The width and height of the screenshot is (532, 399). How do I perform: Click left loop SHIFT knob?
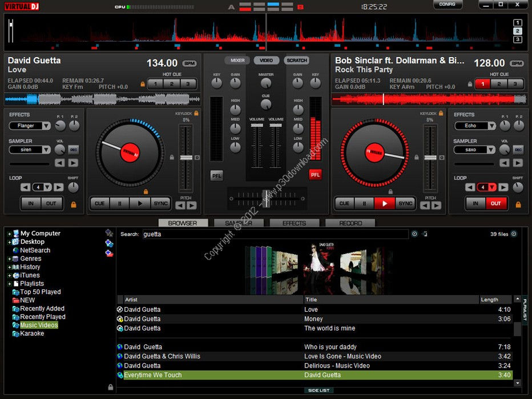tap(73, 187)
